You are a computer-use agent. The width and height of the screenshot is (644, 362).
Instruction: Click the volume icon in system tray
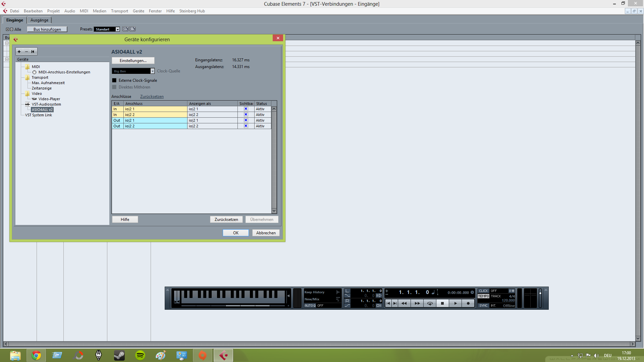596,356
